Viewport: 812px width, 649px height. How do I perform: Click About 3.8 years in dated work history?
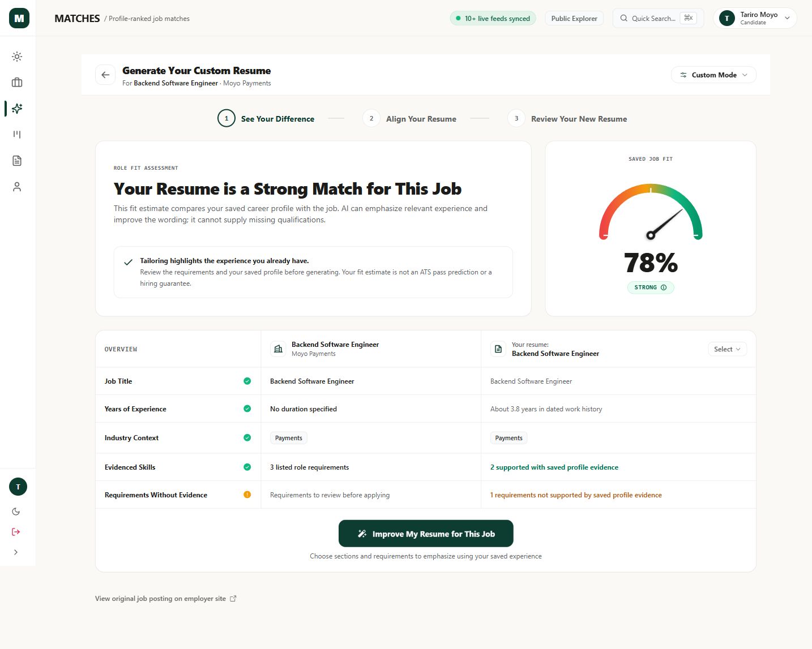click(x=546, y=409)
